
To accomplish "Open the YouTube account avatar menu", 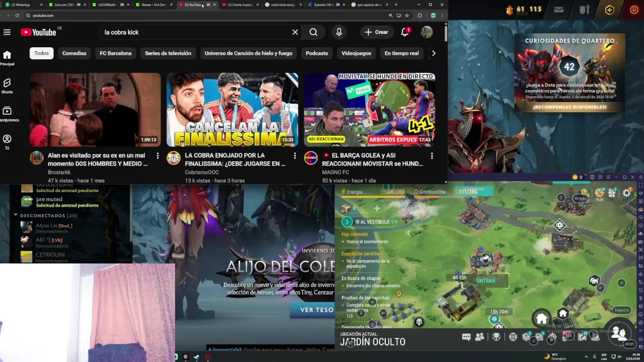I will [x=427, y=32].
